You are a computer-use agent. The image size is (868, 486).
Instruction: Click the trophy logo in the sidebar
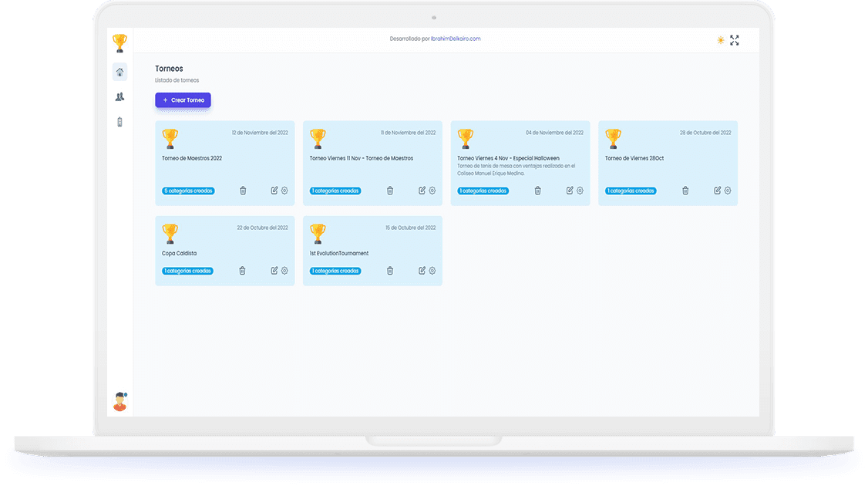(119, 42)
